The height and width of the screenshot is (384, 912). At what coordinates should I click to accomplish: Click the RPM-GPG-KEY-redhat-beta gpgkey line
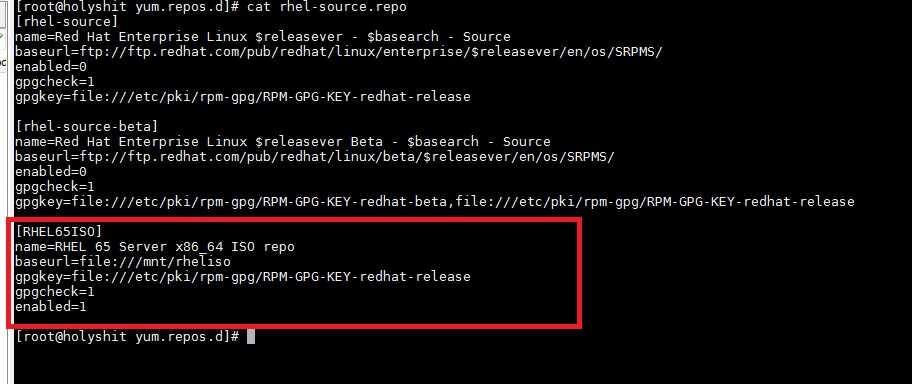click(x=434, y=202)
